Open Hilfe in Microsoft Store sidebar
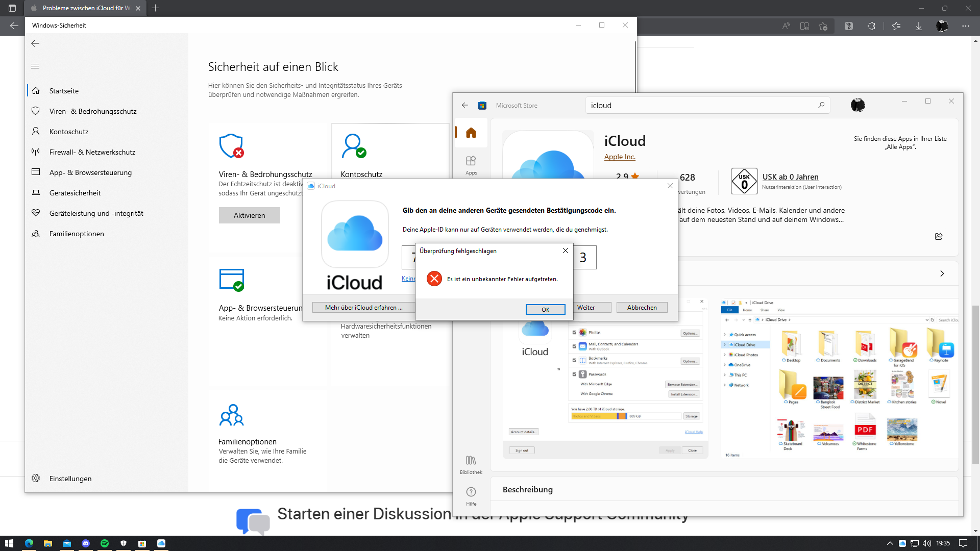Image resolution: width=980 pixels, height=551 pixels. coord(471,495)
